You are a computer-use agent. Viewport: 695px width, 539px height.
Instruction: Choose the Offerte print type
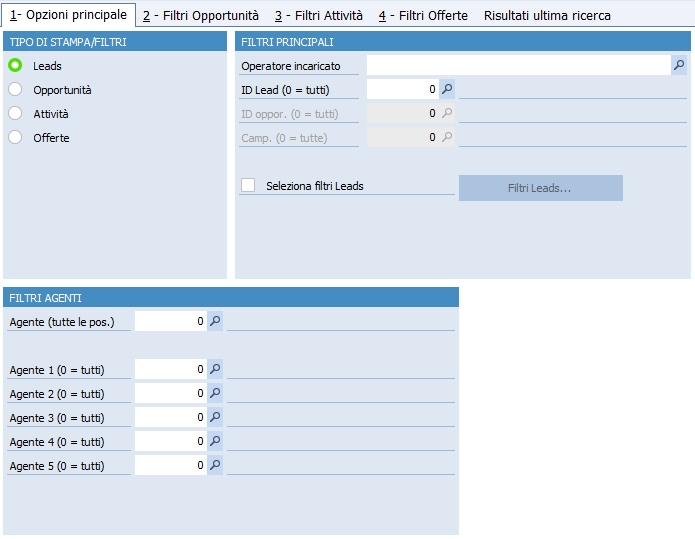coord(15,137)
